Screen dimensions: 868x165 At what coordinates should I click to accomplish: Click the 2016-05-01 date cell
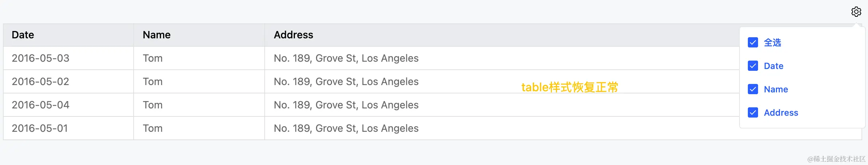point(68,128)
